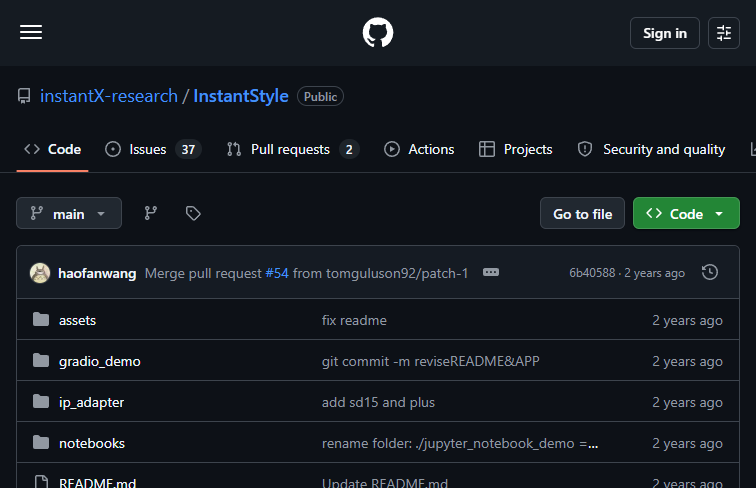
Task: Open haofanwang author link
Action: pos(97,273)
